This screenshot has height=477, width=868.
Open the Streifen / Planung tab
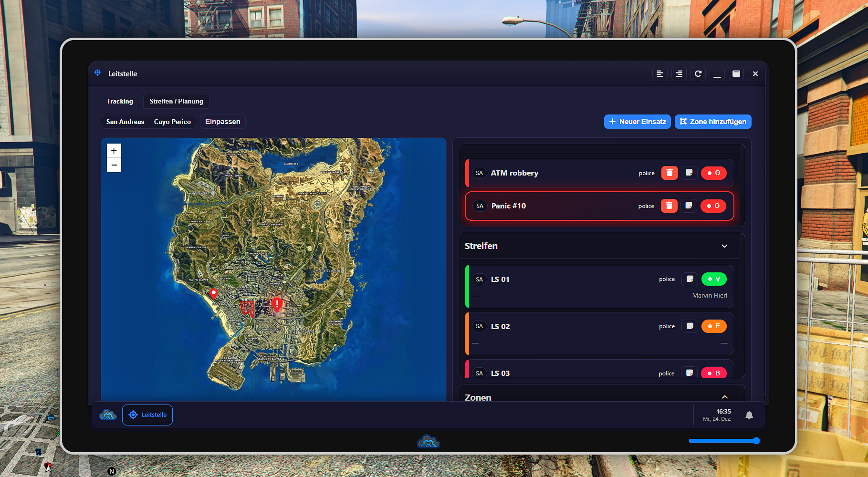176,102
